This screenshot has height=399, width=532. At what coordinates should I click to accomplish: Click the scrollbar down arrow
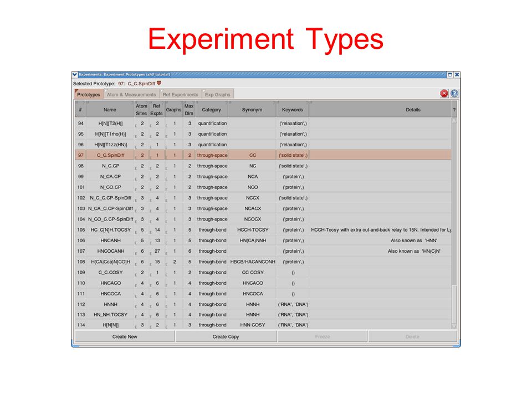click(454, 326)
